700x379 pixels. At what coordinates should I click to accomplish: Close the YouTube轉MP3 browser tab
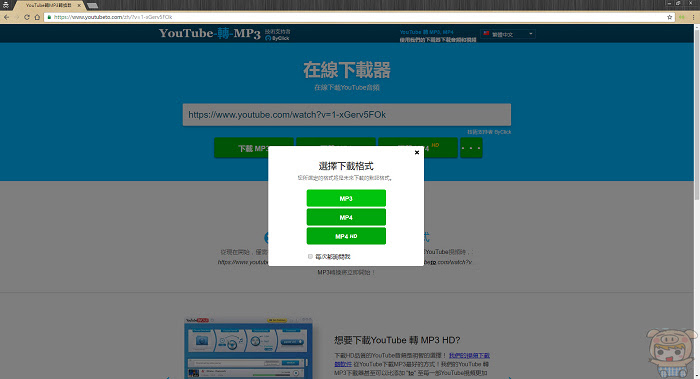point(79,5)
